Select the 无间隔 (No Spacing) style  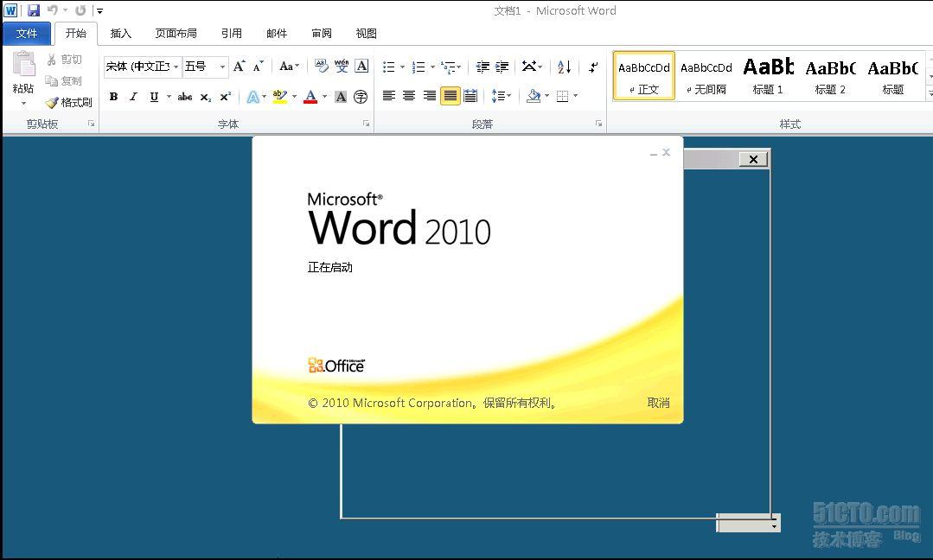[x=706, y=76]
